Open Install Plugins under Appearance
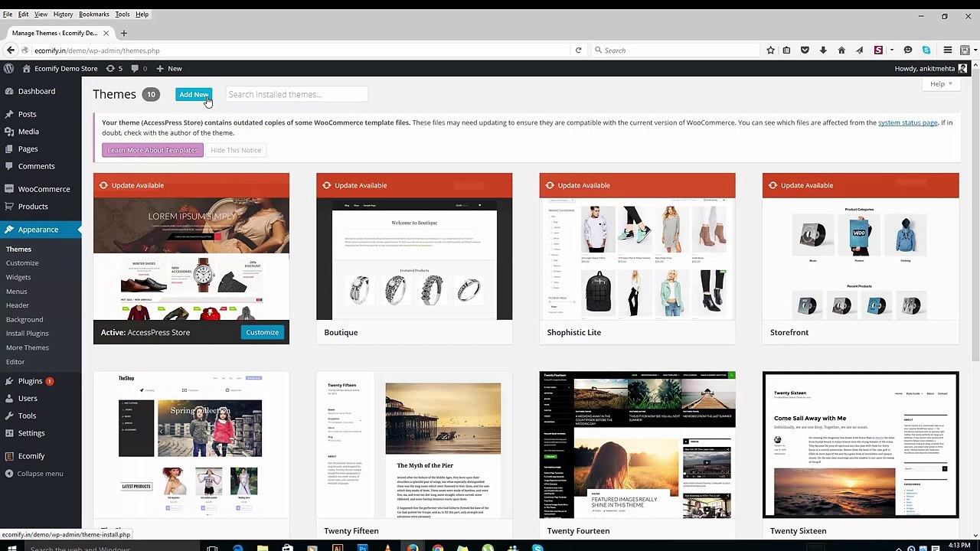Image resolution: width=980 pixels, height=551 pixels. coord(28,334)
